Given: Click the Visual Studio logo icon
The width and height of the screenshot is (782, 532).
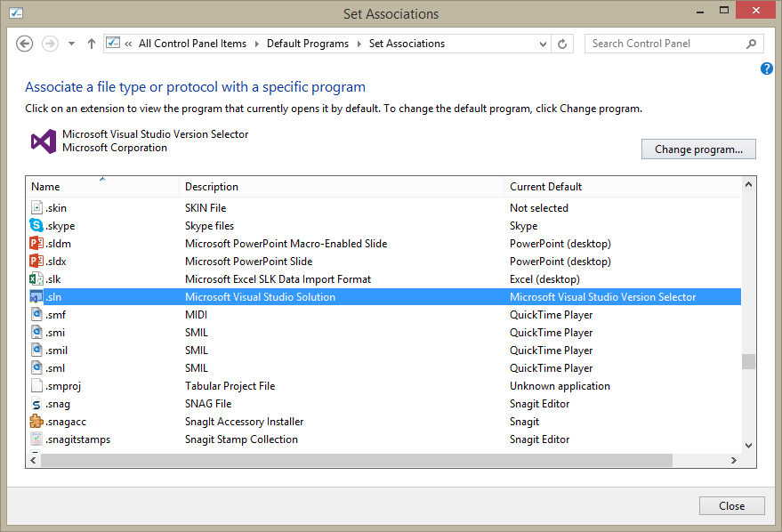Looking at the screenshot, I should coord(44,141).
